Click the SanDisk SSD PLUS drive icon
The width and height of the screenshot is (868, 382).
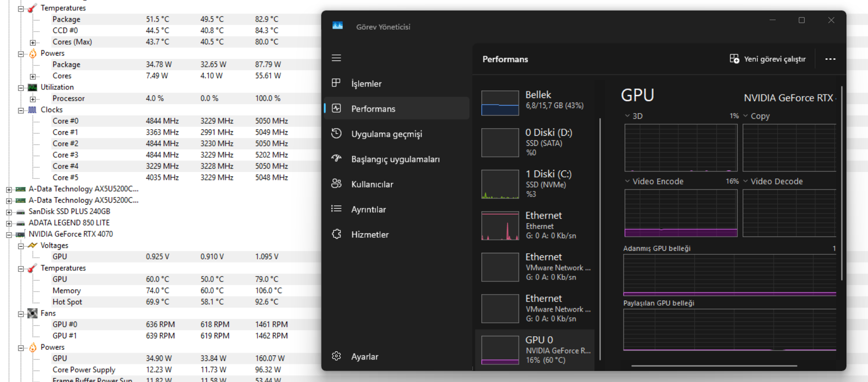pos(21,212)
